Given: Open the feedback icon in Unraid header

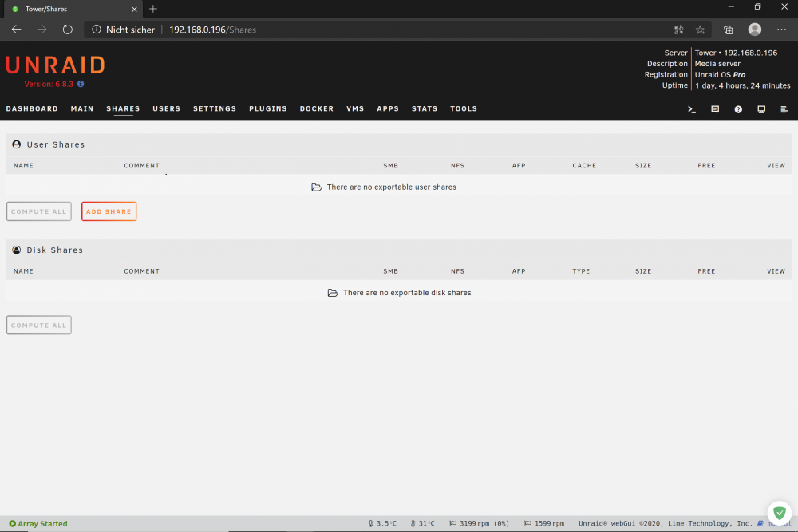Looking at the screenshot, I should pos(715,109).
